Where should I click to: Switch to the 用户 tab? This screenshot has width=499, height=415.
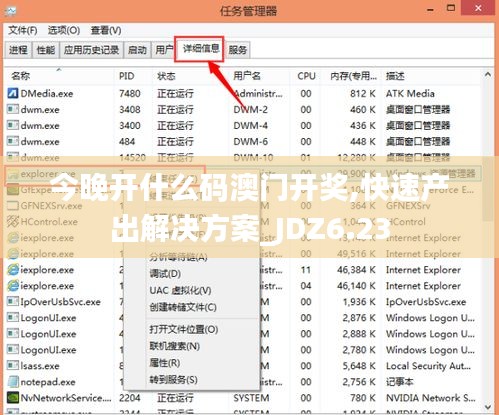[164, 50]
